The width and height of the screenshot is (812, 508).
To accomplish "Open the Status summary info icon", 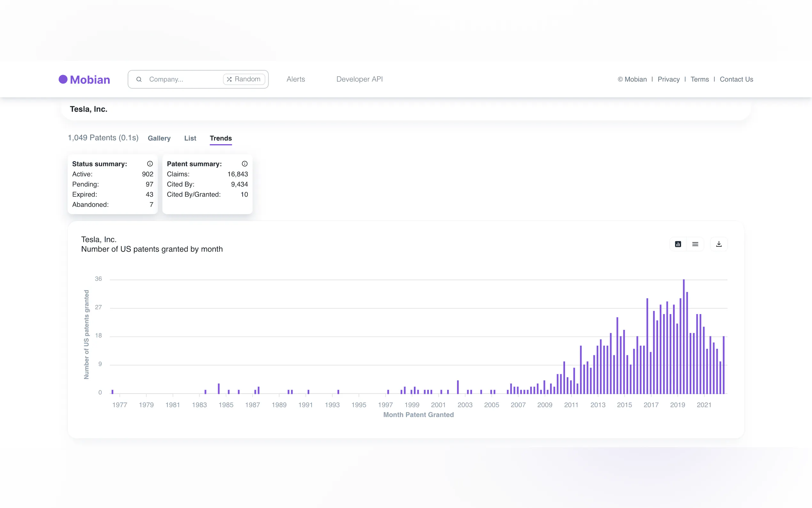I will coord(150,163).
